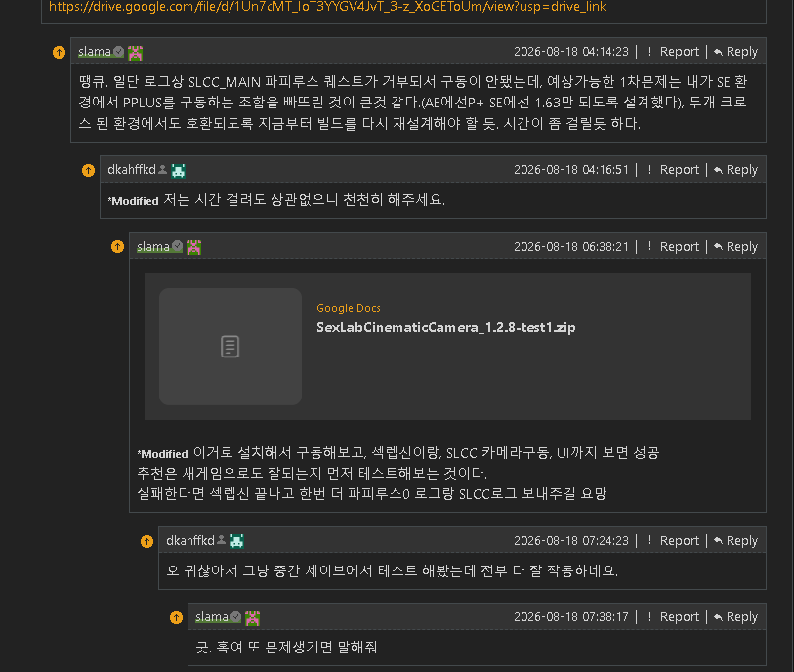
Task: Reply to slama's 04:14:23 comment
Action: pyautogui.click(x=735, y=52)
